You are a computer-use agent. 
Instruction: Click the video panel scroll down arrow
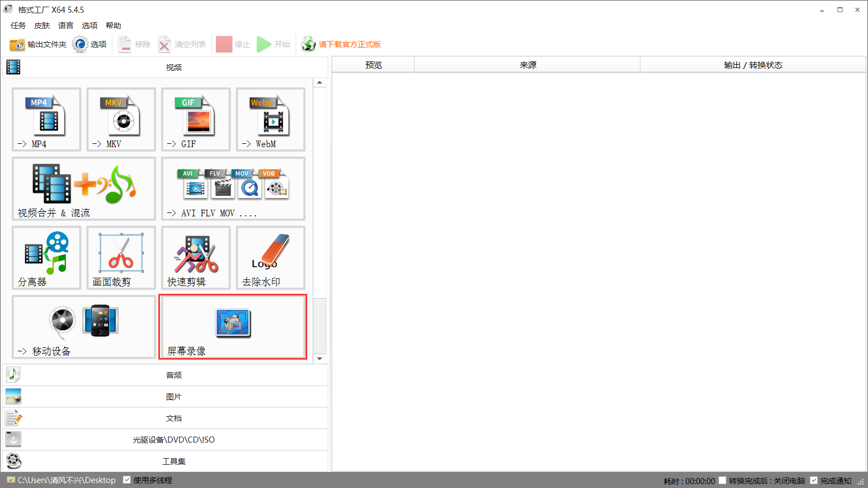[x=320, y=359]
